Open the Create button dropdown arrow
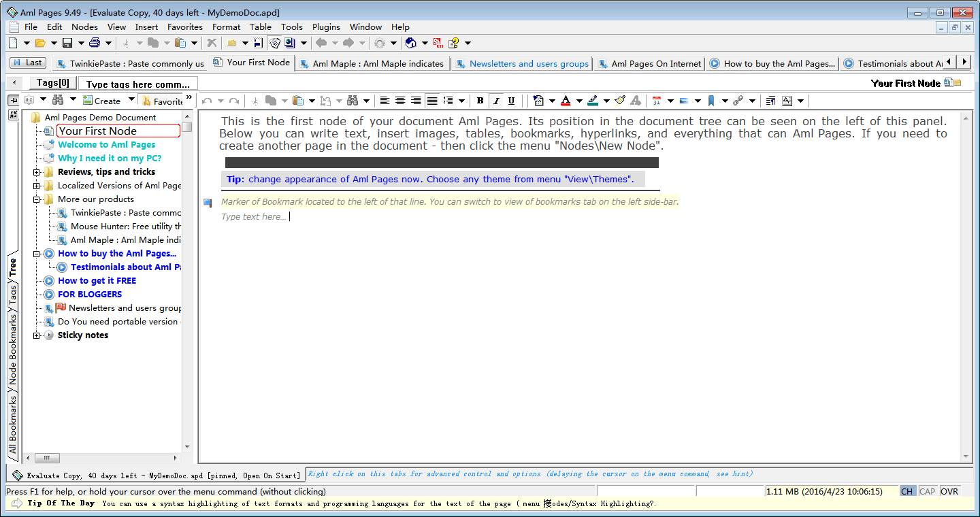 131,100
